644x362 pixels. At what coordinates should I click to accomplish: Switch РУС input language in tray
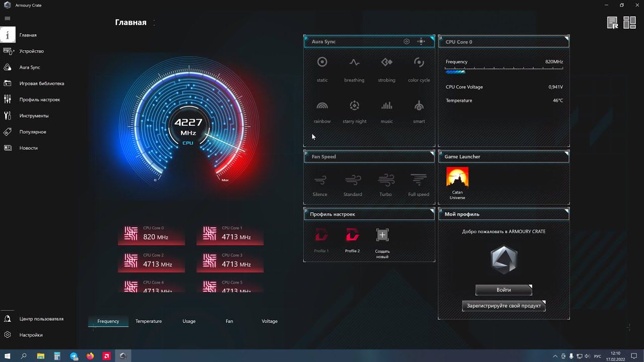pos(598,356)
